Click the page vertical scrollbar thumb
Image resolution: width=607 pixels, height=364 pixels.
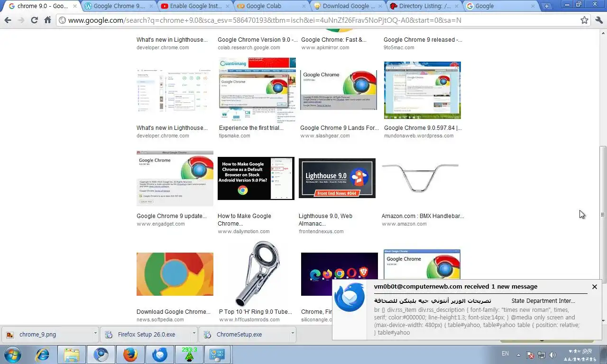pyautogui.click(x=603, y=215)
